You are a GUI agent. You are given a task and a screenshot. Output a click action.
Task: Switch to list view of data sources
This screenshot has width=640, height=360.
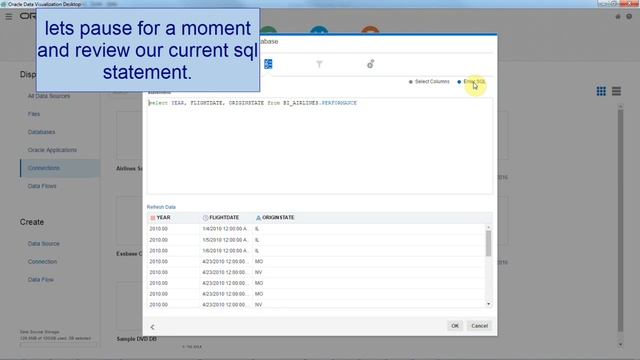click(x=616, y=91)
